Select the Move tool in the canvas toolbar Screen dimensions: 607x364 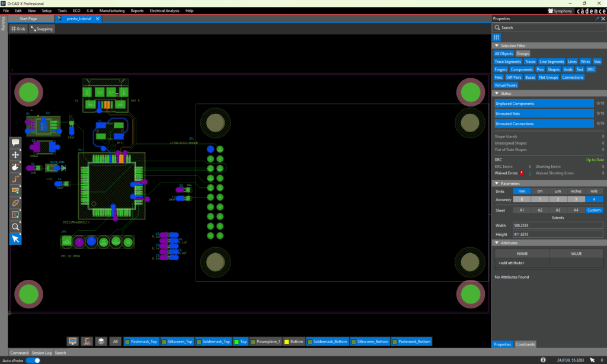[16, 154]
